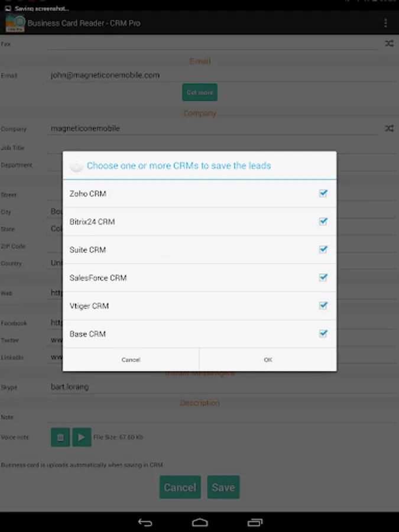Screen dimensions: 399x532
Task: Select the Zoho CRM row label
Action: pyautogui.click(x=88, y=194)
